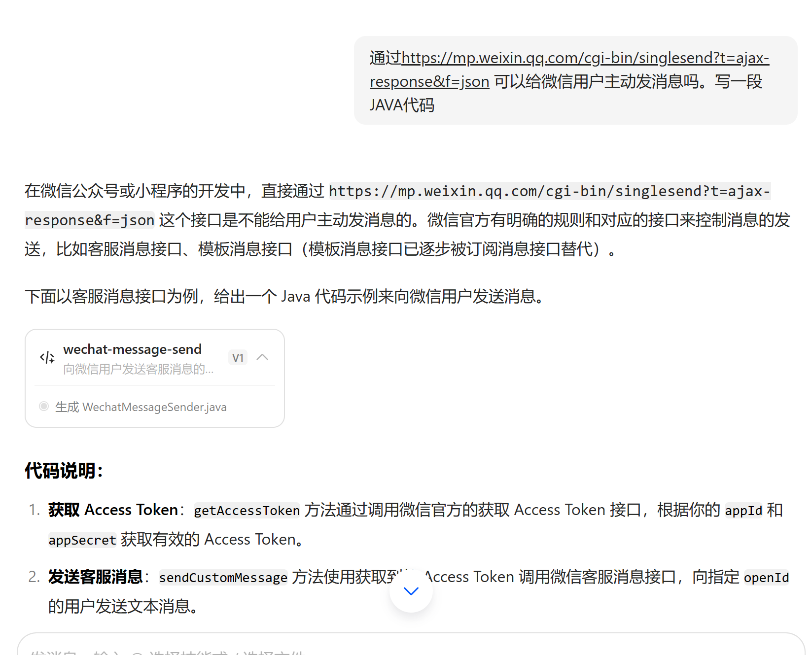Click the inline code getAccessToken
The width and height of the screenshot is (812, 655).
tap(247, 510)
